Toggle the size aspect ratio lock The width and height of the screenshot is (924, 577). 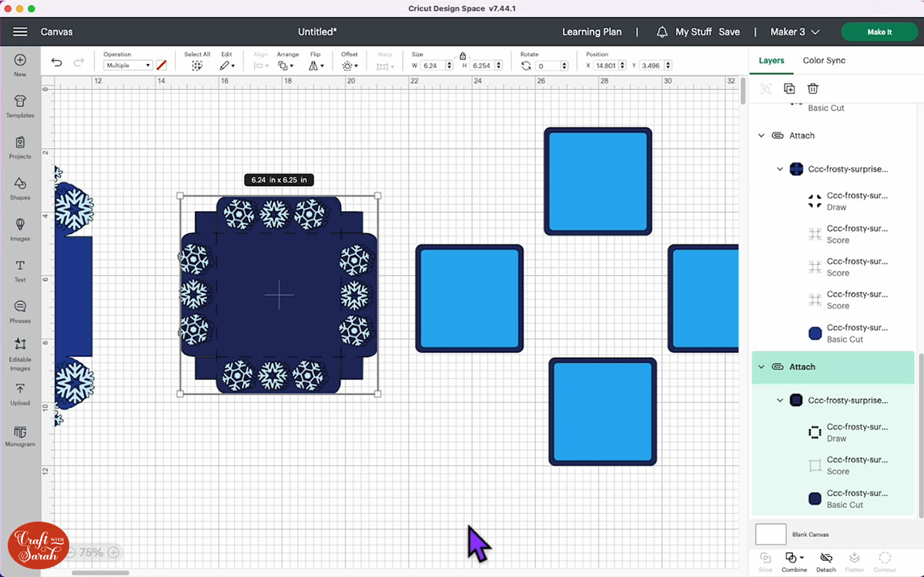point(462,55)
